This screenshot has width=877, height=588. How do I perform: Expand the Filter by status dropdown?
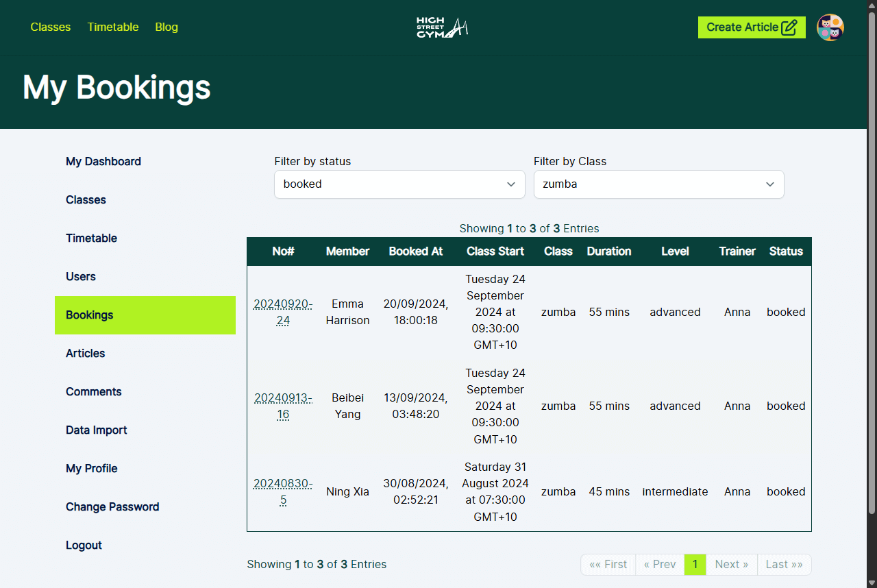[399, 184]
